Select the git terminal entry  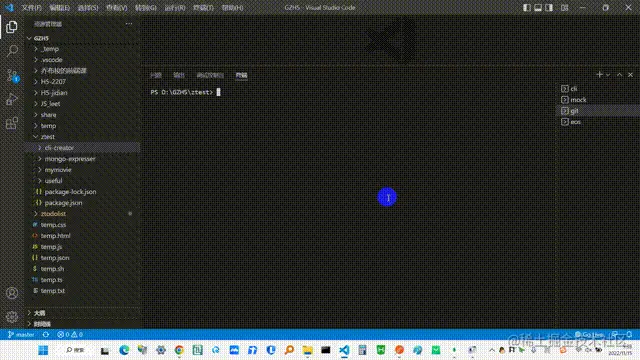[598, 111]
